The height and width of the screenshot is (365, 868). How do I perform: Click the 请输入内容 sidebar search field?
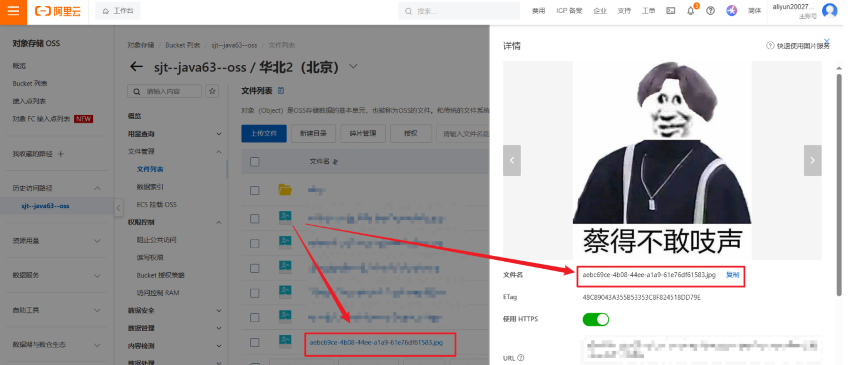pos(164,91)
